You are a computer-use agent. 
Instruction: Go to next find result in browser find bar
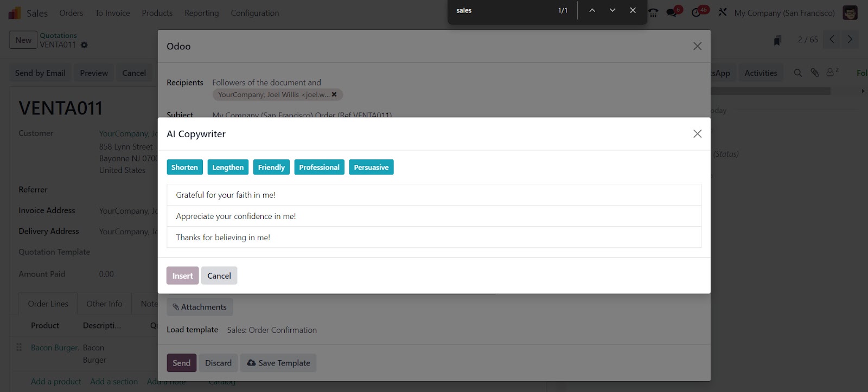click(612, 10)
